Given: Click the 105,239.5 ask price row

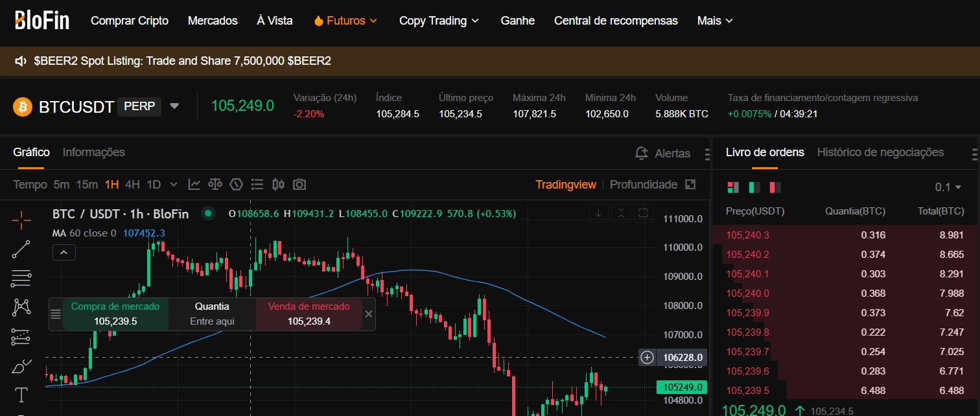Looking at the screenshot, I should [x=845, y=391].
